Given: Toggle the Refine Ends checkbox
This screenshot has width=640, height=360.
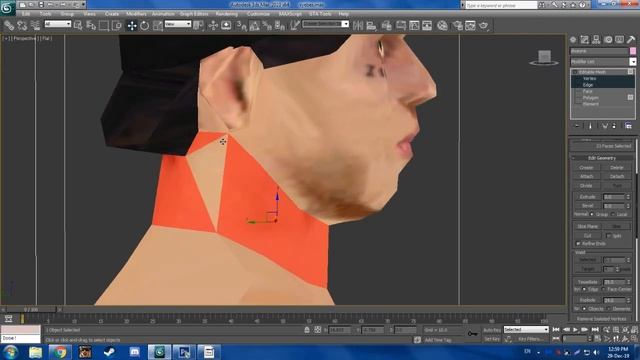Looking at the screenshot, I should pos(578,244).
